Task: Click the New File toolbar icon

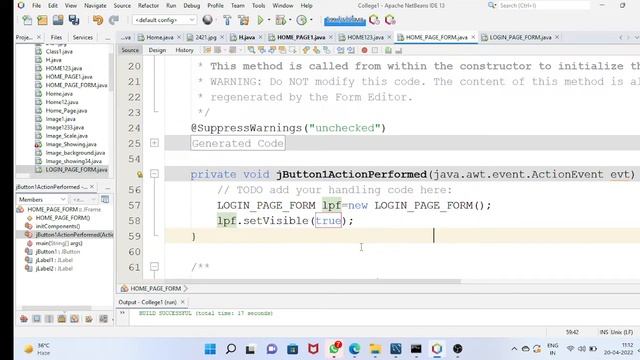Action: tap(27, 20)
